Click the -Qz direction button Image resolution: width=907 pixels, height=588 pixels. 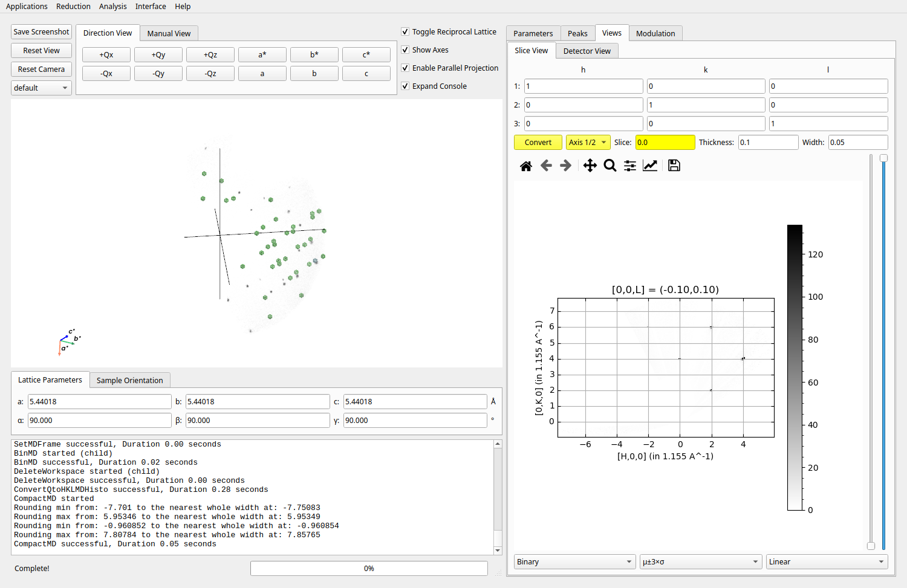[210, 73]
